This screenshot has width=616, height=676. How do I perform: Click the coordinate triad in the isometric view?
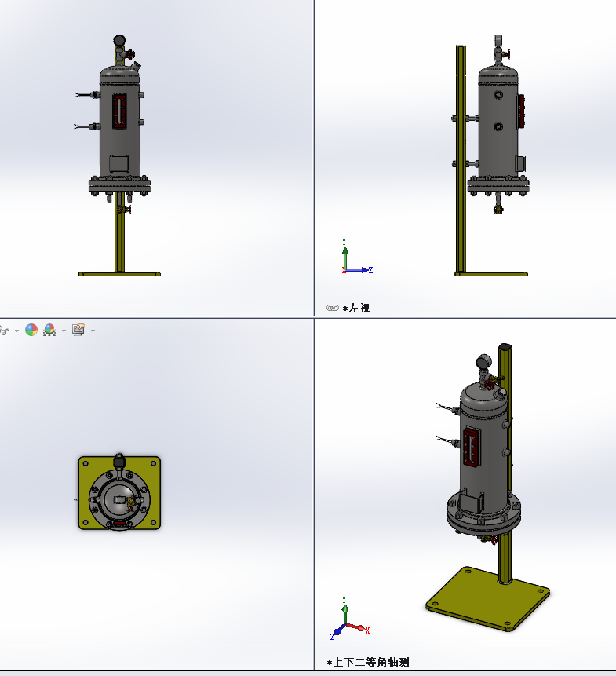point(349,618)
